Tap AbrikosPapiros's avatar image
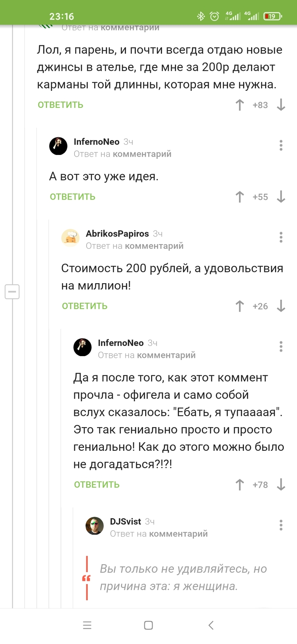Viewport: 297px width, 644px height. 70,238
